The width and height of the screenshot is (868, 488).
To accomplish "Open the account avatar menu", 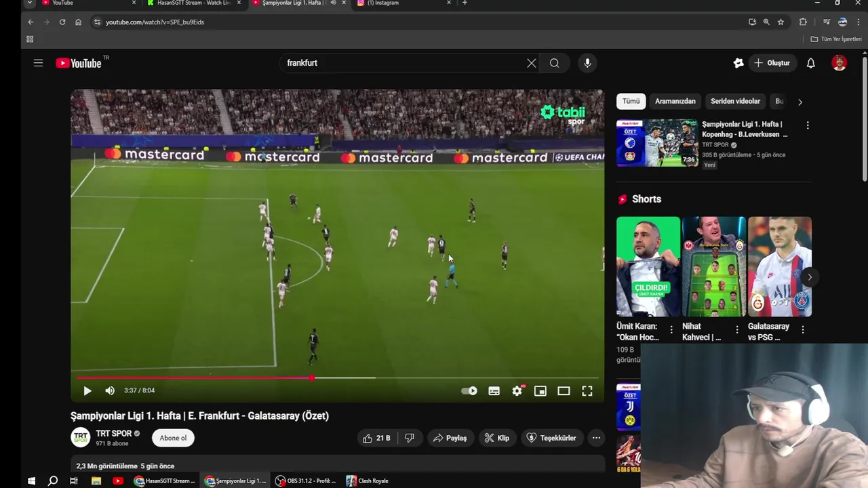I will point(840,63).
